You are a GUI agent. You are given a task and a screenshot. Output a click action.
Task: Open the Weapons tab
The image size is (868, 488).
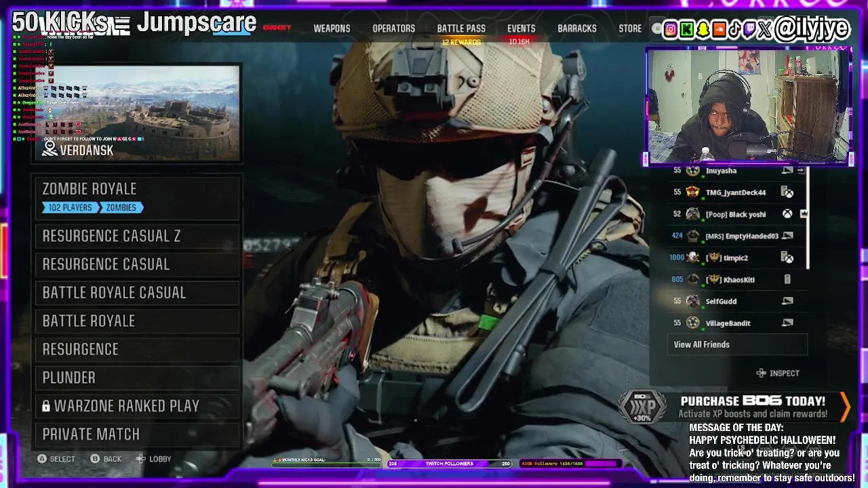(x=332, y=28)
